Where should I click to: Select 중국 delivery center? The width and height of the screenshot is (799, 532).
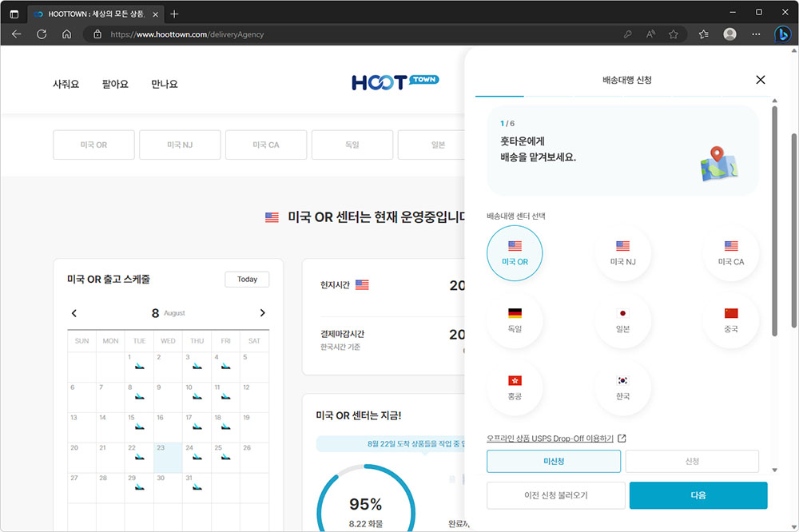click(731, 320)
